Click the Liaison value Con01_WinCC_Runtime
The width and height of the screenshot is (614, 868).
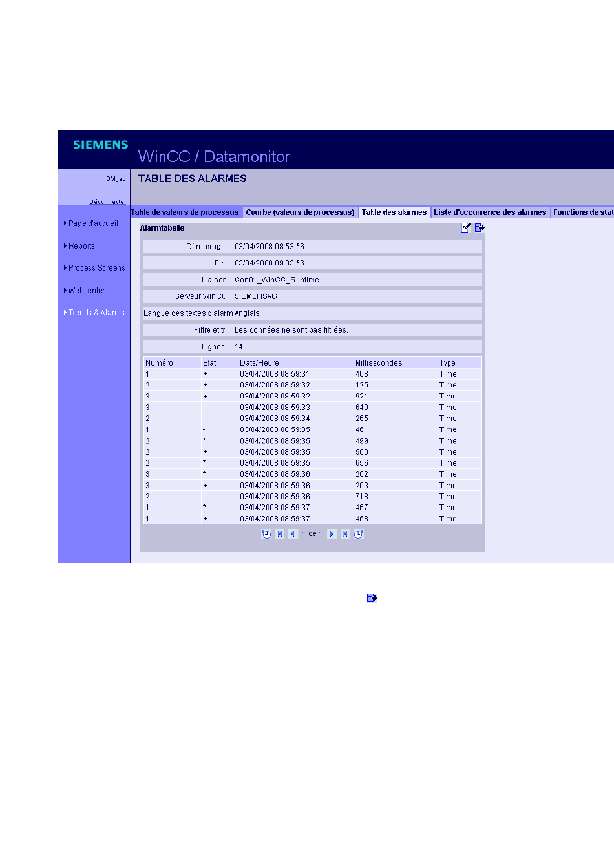point(277,280)
